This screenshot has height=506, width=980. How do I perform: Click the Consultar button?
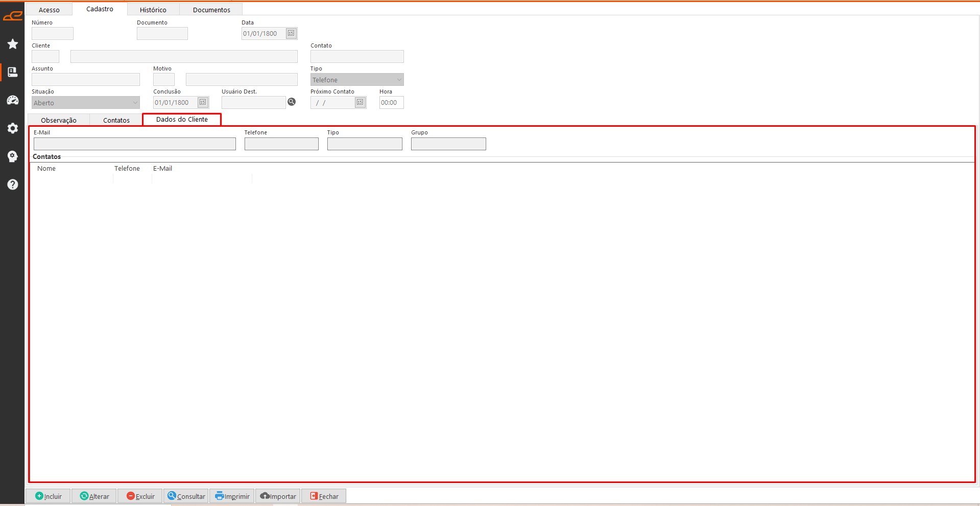click(186, 496)
